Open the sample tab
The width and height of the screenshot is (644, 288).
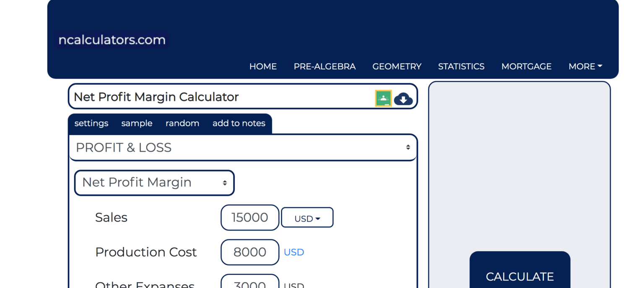(137, 123)
